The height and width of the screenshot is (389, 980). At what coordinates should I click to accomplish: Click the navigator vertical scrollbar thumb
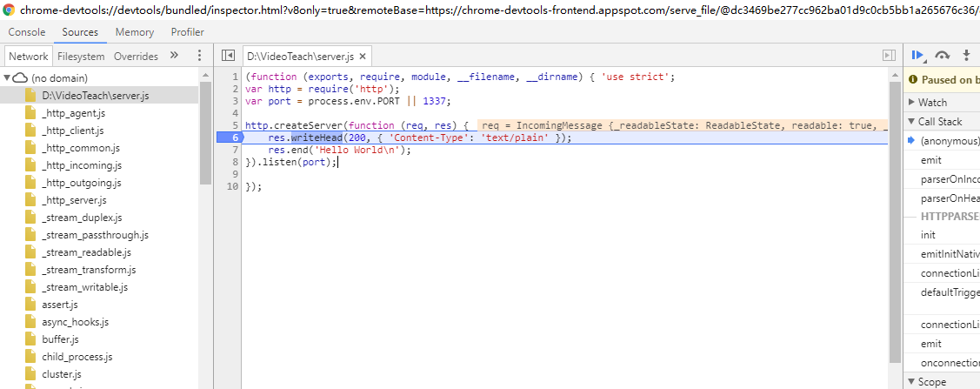(x=205, y=132)
